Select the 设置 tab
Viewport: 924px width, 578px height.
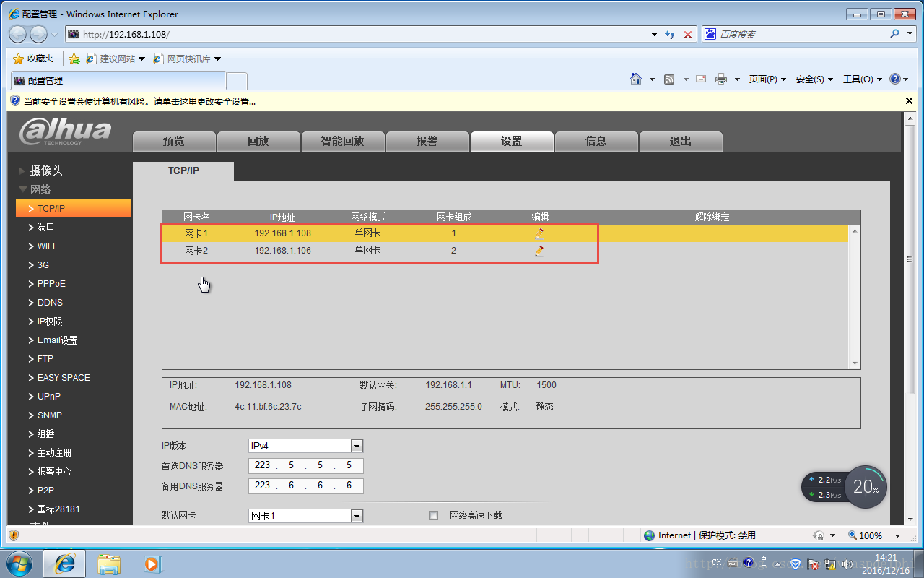[x=512, y=141]
